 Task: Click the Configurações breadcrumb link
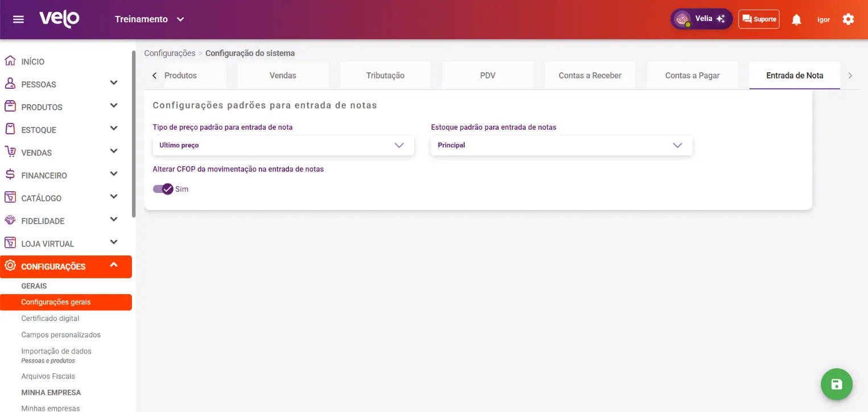pos(170,53)
